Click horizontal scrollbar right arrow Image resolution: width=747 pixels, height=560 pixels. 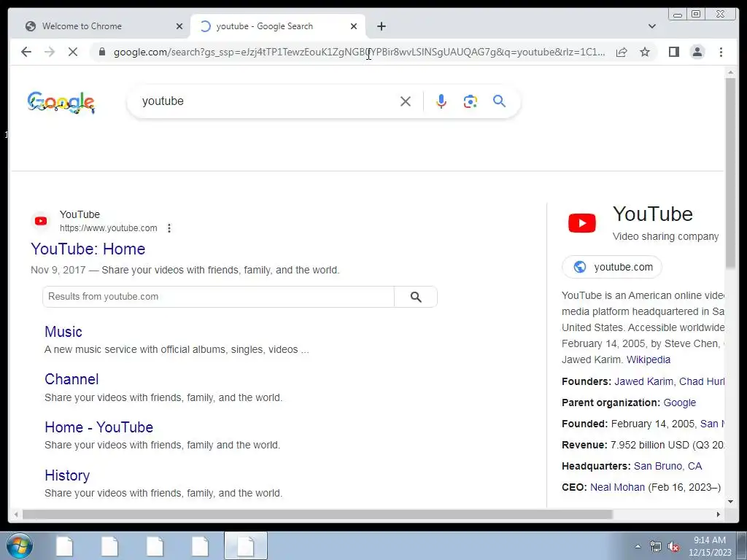pos(719,514)
